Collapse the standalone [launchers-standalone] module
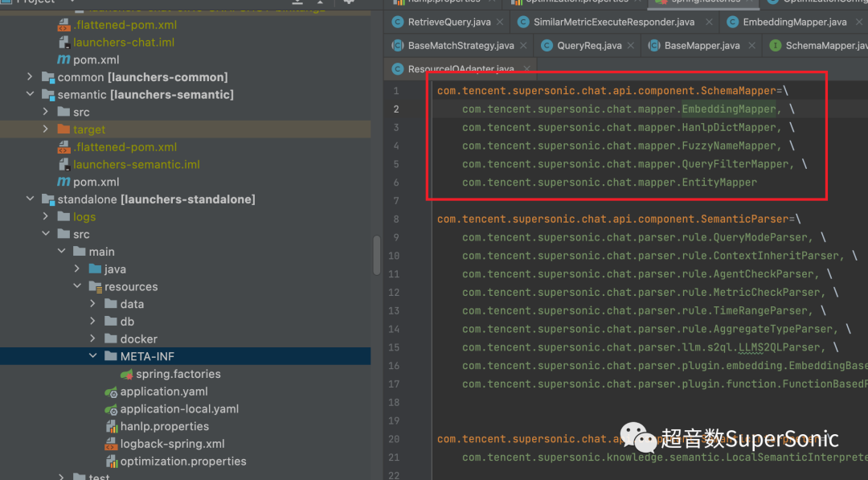Image resolution: width=868 pixels, height=480 pixels. tap(30, 199)
